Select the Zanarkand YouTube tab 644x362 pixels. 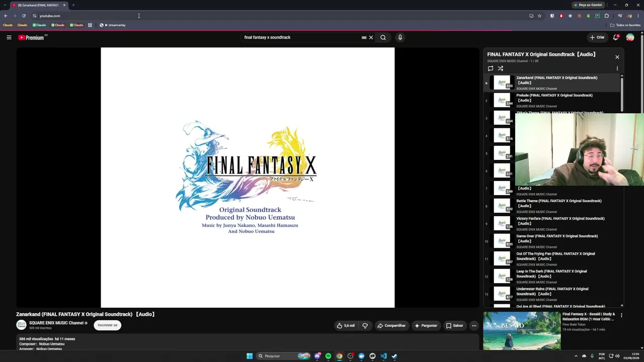39,5
